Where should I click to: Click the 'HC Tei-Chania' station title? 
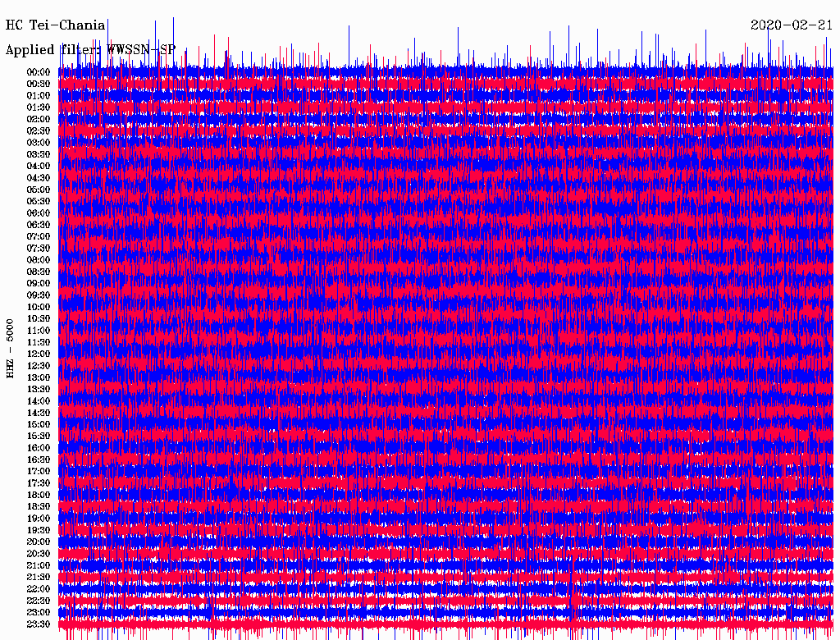click(55, 25)
